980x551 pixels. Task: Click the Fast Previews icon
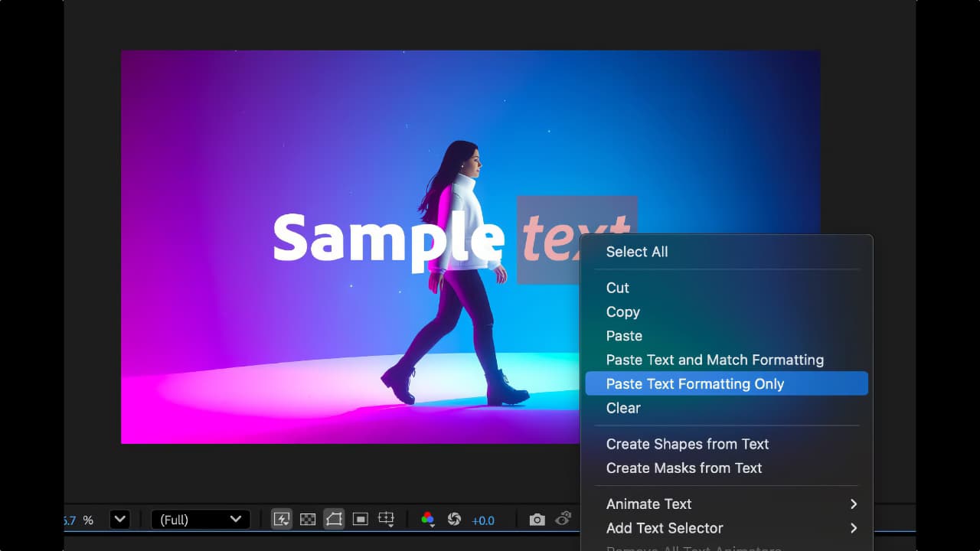[282, 520]
